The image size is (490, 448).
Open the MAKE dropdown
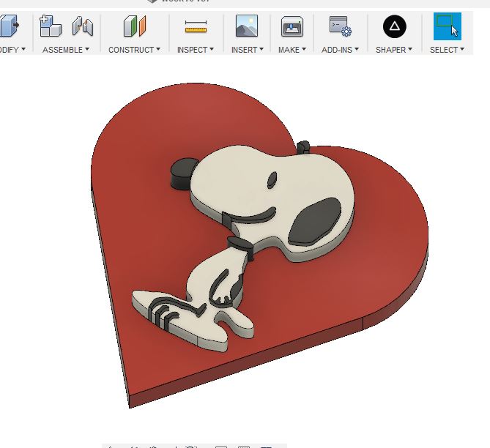(x=292, y=50)
